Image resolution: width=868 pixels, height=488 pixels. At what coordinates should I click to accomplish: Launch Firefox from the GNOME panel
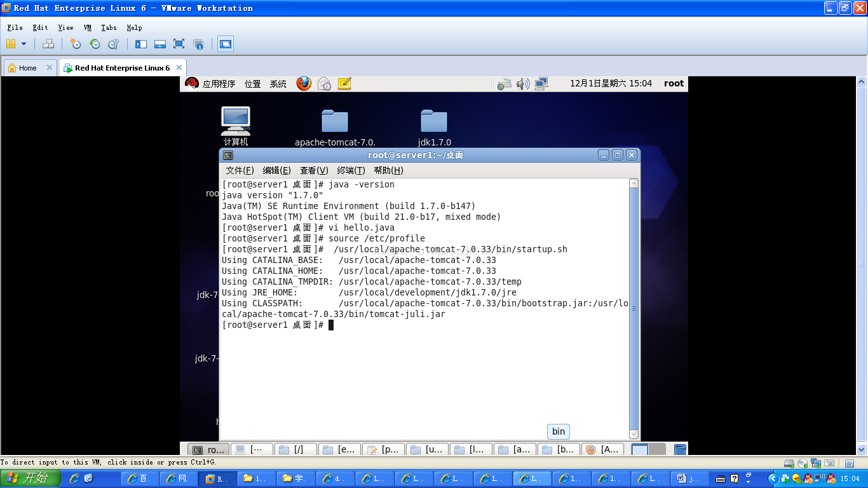click(x=304, y=83)
